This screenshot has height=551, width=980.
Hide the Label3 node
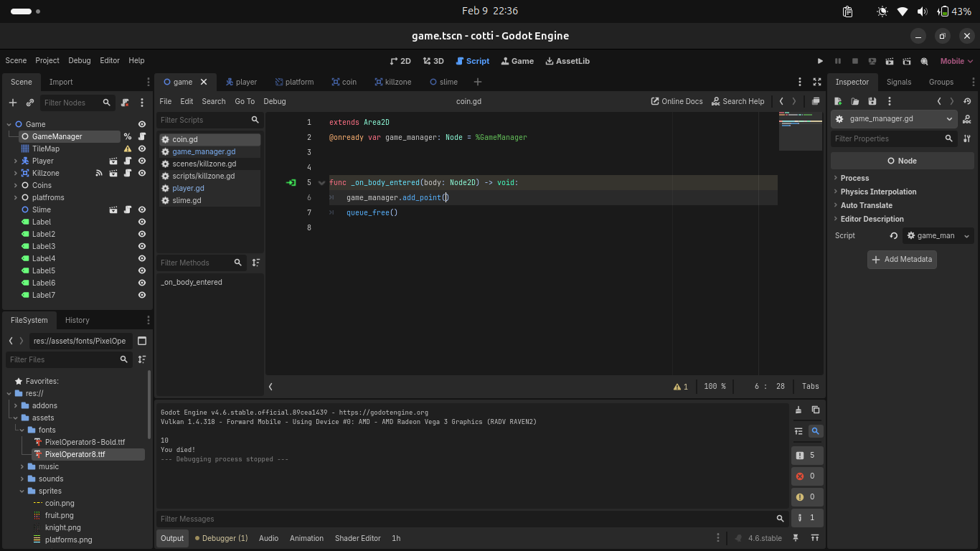(x=142, y=246)
